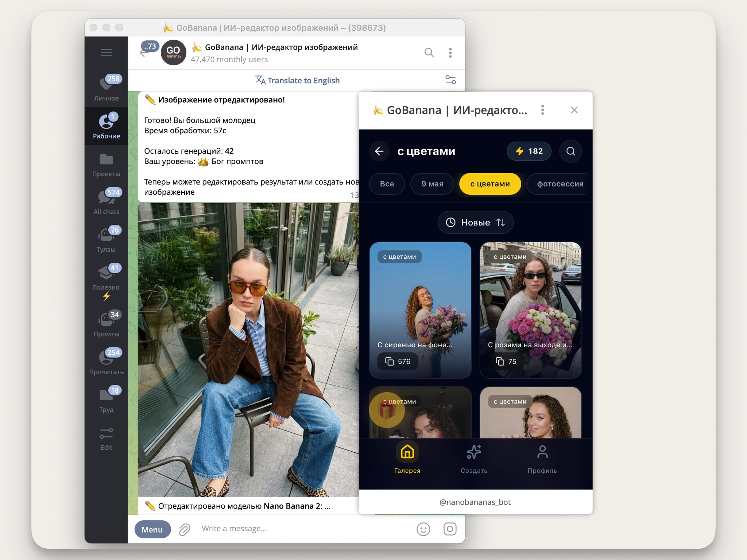The height and width of the screenshot is (560, 747).
Task: Select the Все category filter
Action: point(387,184)
